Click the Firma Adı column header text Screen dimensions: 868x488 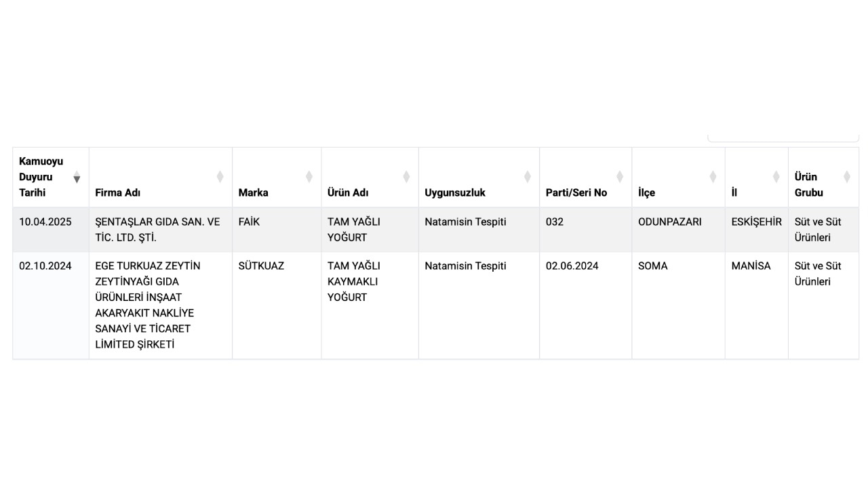pyautogui.click(x=118, y=192)
